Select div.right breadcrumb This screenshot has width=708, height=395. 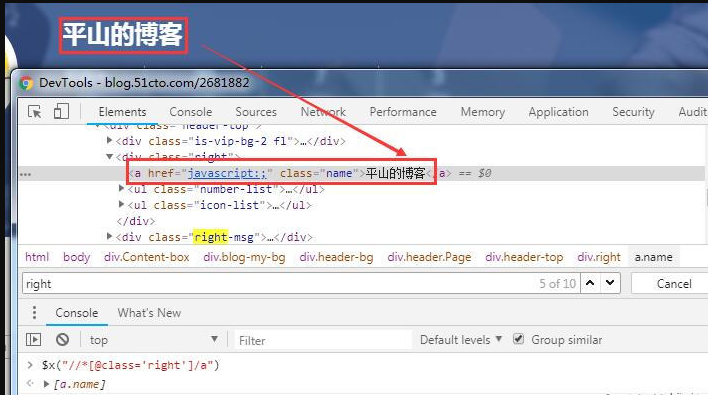coord(599,257)
